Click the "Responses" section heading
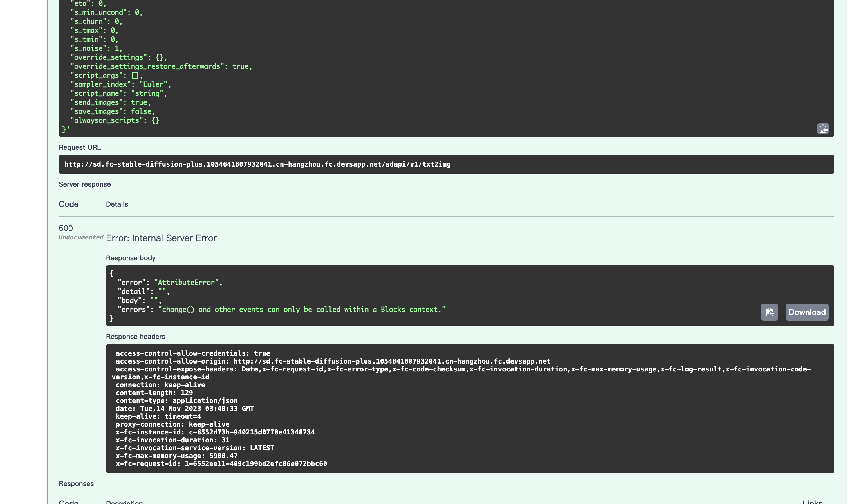Image resolution: width=861 pixels, height=504 pixels. [76, 484]
